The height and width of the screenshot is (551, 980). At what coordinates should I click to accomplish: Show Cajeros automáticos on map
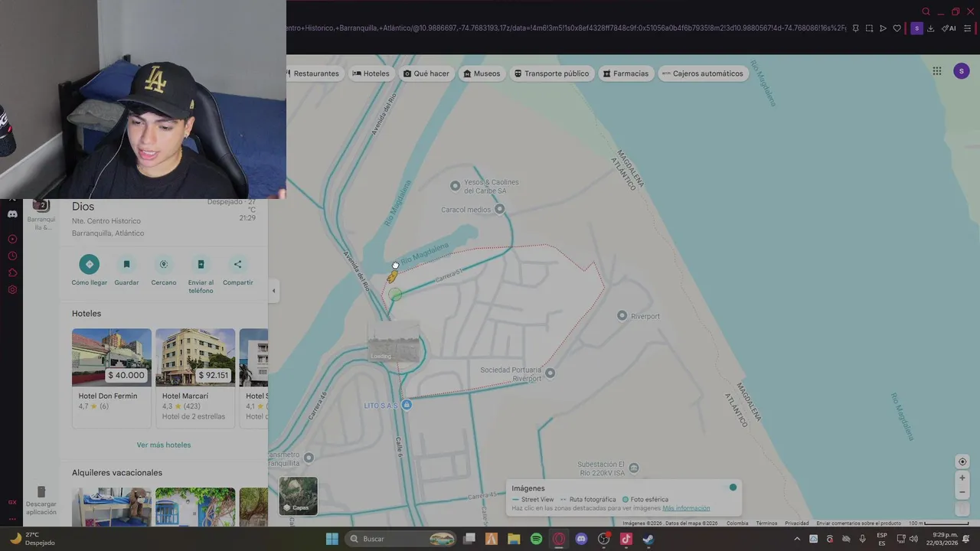702,73
